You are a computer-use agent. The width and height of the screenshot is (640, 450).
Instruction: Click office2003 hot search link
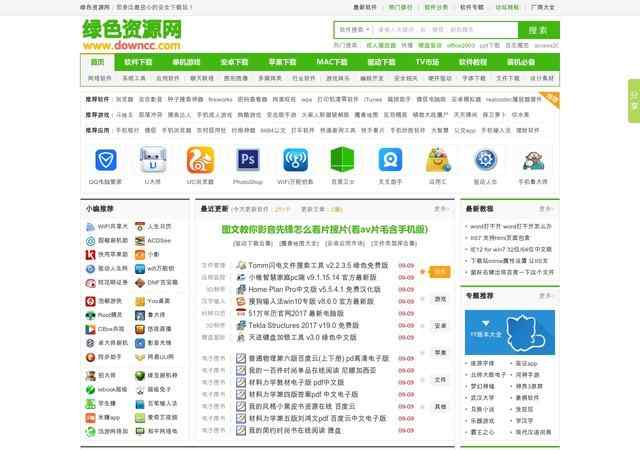461,45
